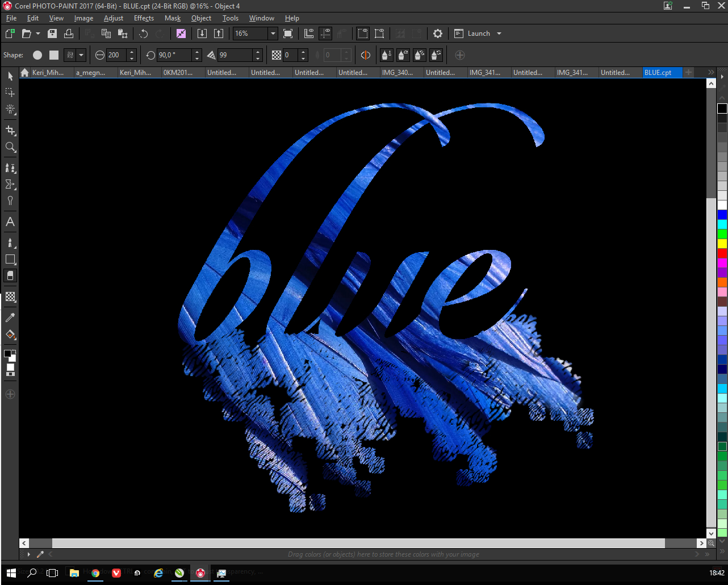
Task: Open the zoom level dropdown
Action: pyautogui.click(x=273, y=34)
